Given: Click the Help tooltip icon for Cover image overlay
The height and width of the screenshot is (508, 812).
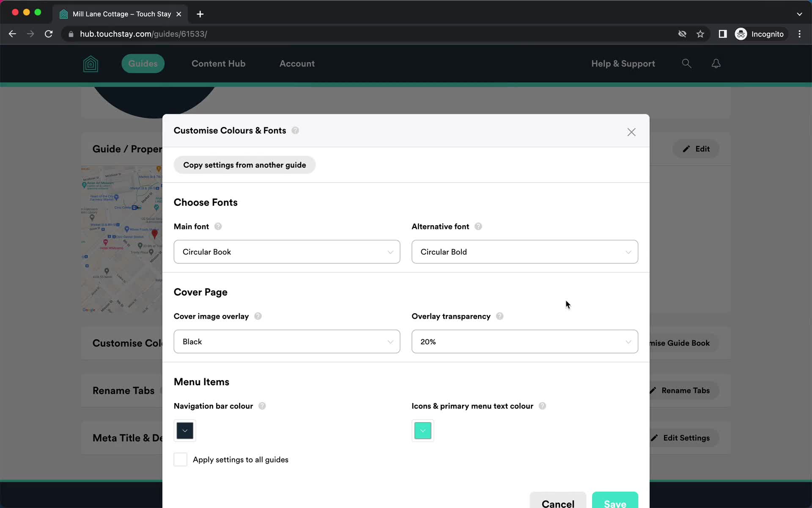Looking at the screenshot, I should point(257,316).
